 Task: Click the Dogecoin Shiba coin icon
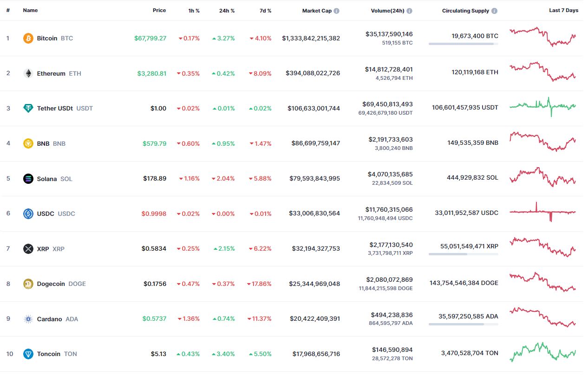point(28,284)
